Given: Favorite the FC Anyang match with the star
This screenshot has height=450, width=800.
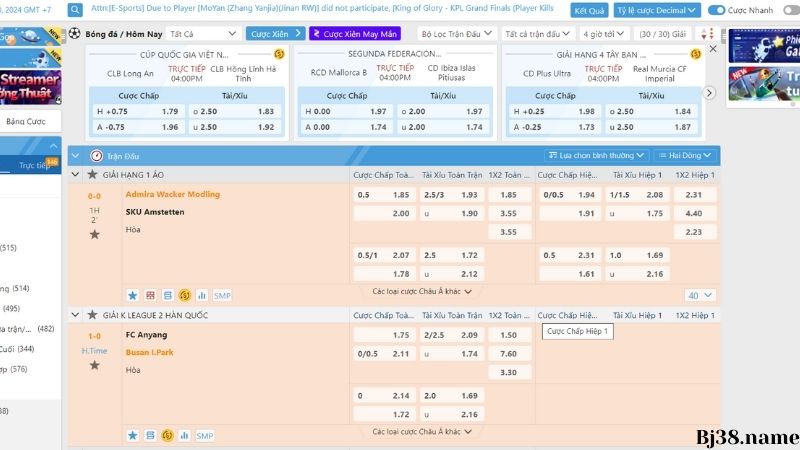Looking at the screenshot, I should tap(94, 365).
